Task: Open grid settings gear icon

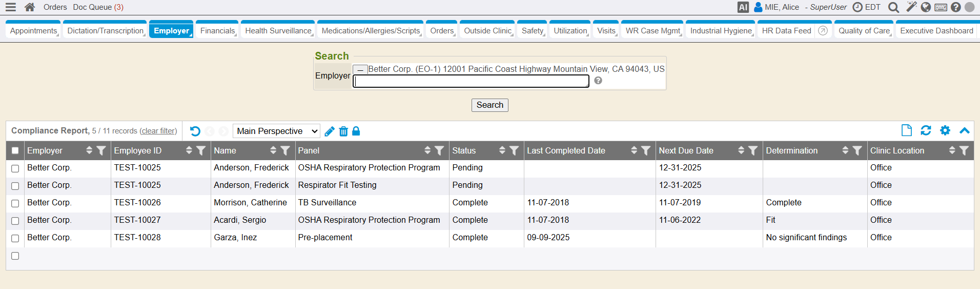Action: [x=945, y=130]
